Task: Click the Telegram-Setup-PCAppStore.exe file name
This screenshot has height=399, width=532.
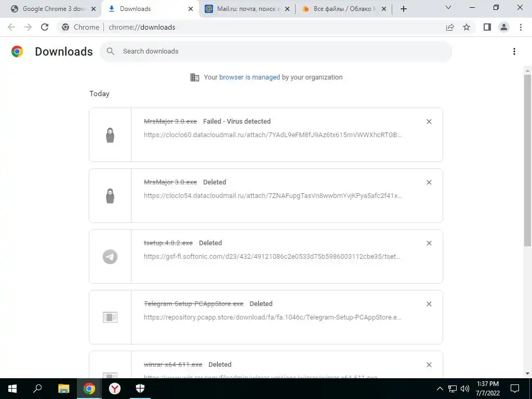Action: [193, 303]
